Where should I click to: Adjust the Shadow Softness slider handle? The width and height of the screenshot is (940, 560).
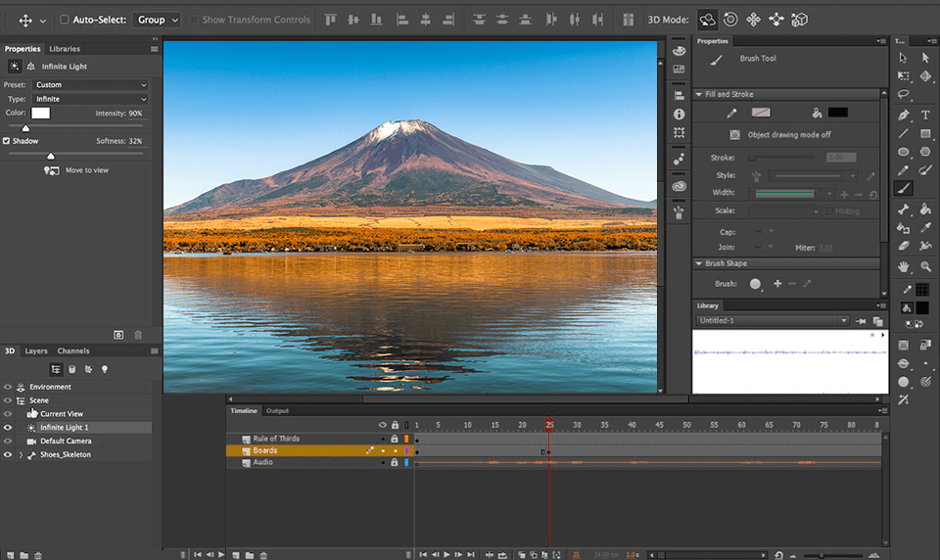coord(51,156)
